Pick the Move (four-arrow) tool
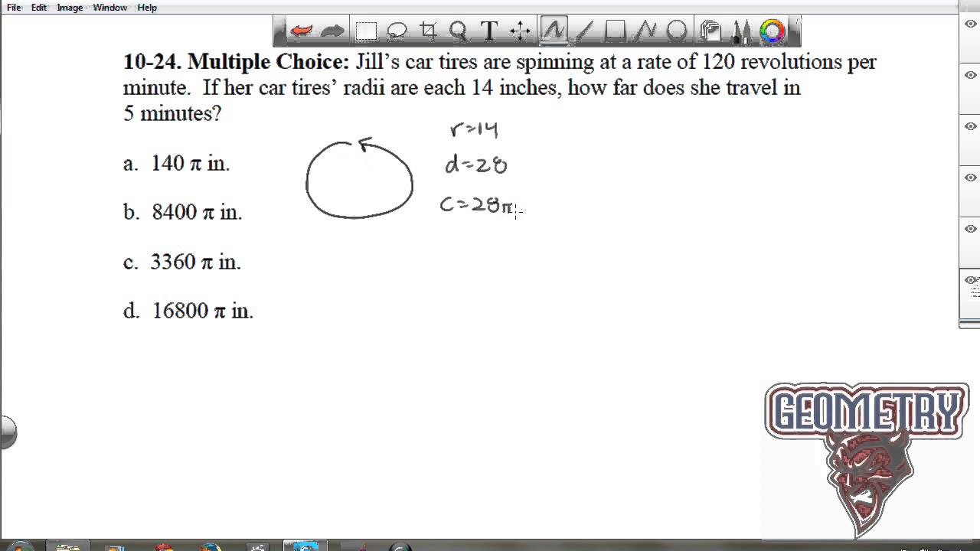The image size is (980, 551). [520, 31]
